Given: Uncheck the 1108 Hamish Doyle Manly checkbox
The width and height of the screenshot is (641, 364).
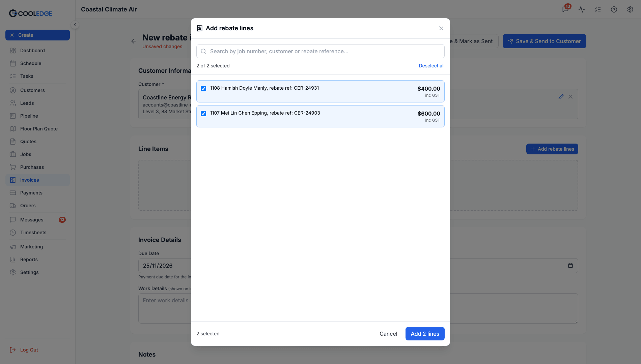Looking at the screenshot, I should pos(203,89).
